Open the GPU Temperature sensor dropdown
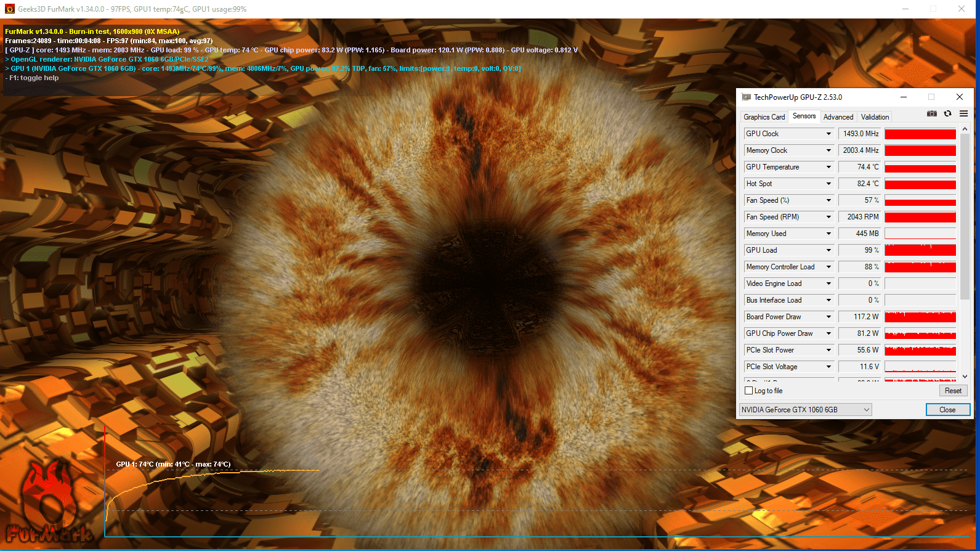 [828, 167]
